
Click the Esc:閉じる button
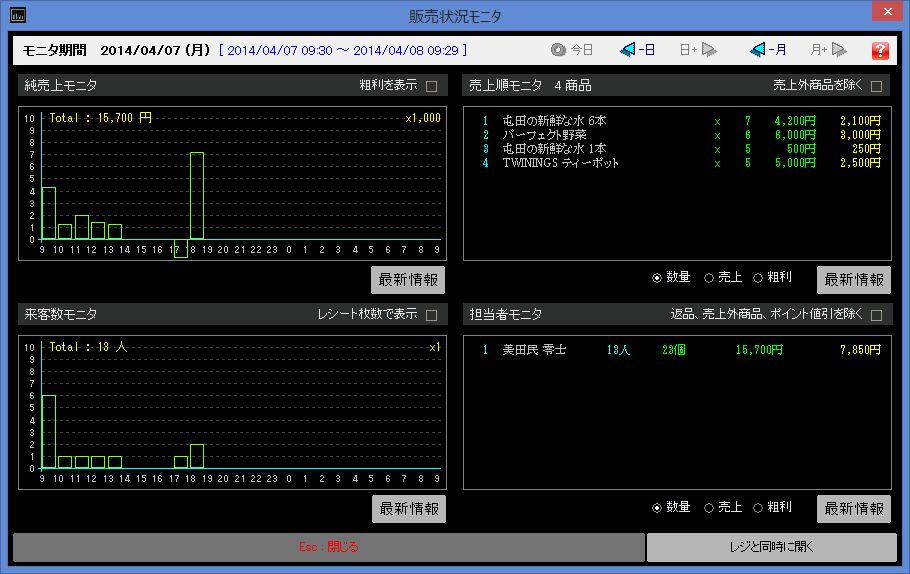328,547
